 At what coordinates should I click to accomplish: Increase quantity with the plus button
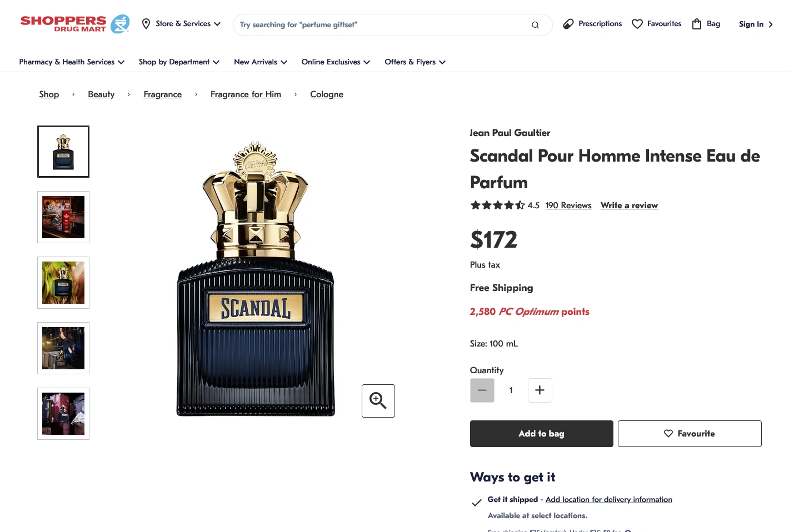[x=540, y=390]
